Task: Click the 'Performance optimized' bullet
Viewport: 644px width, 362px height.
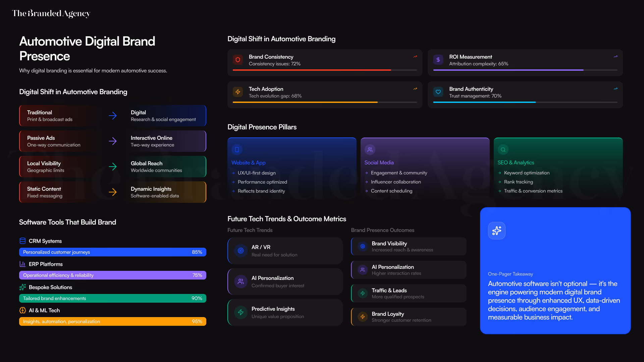Action: [x=262, y=182]
